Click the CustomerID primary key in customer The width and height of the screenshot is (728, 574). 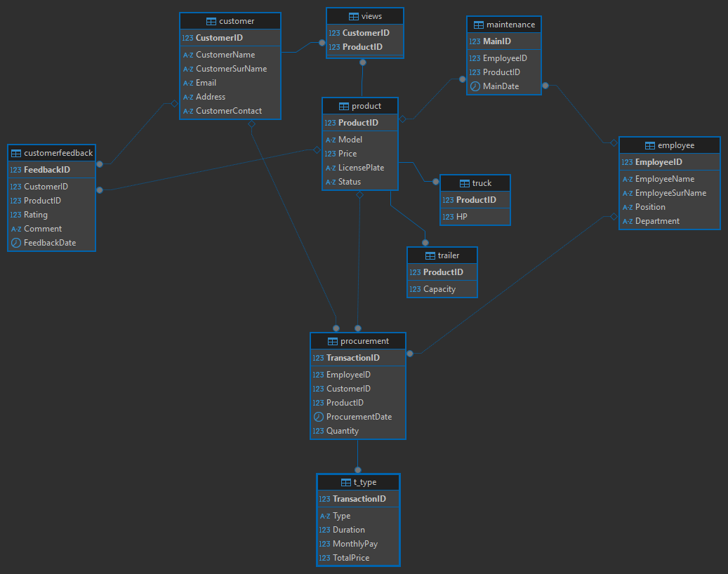[x=219, y=38]
